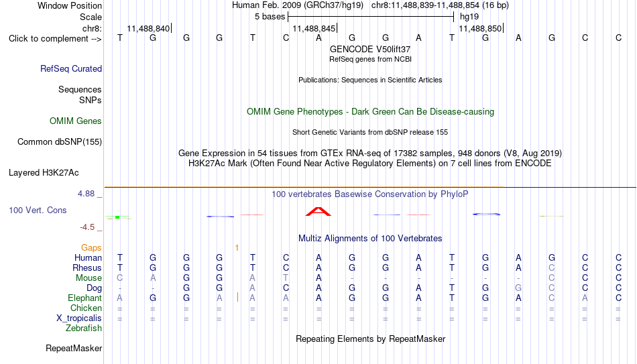
Task: Click the hg19 label beside scale bar
Action: coord(469,17)
